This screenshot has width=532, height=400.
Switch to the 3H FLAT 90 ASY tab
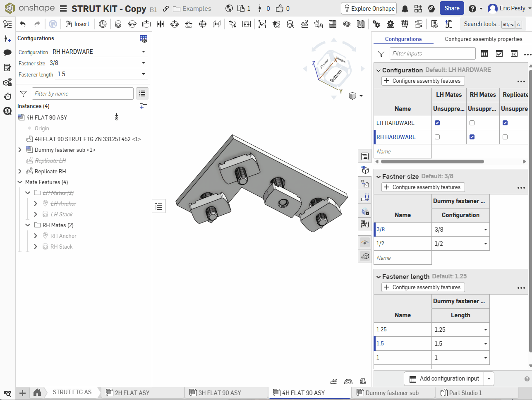(219, 393)
